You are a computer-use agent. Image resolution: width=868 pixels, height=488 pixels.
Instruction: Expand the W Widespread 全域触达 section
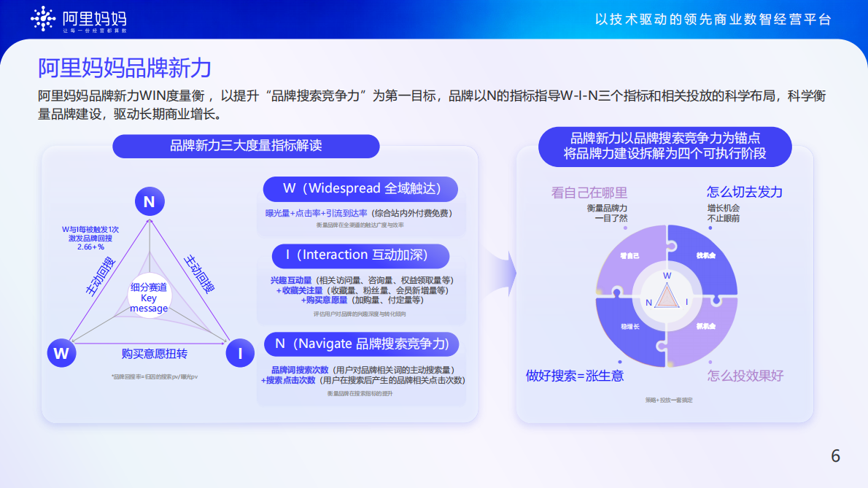coord(360,189)
